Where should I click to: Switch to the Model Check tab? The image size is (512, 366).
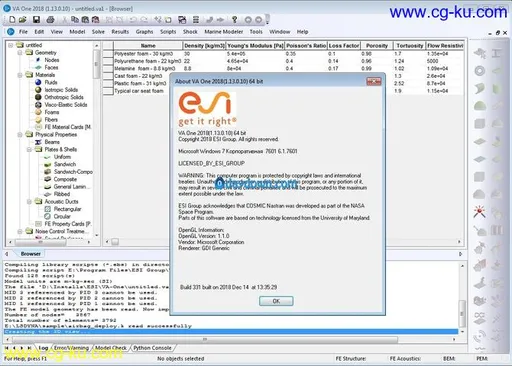coord(111,348)
